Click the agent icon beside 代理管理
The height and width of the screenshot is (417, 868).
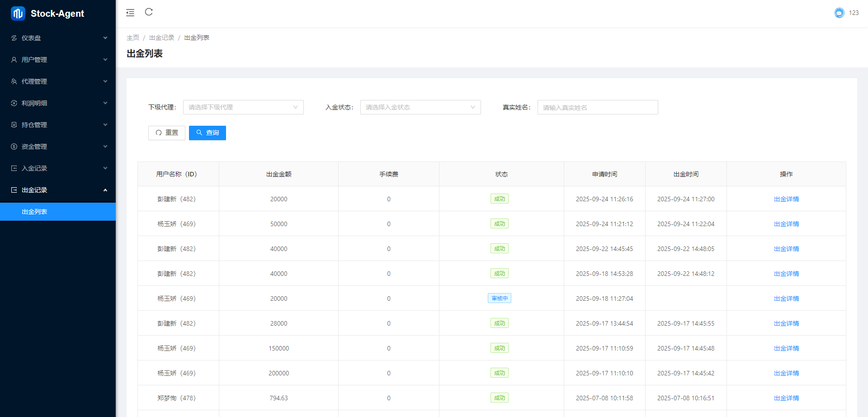[14, 81]
